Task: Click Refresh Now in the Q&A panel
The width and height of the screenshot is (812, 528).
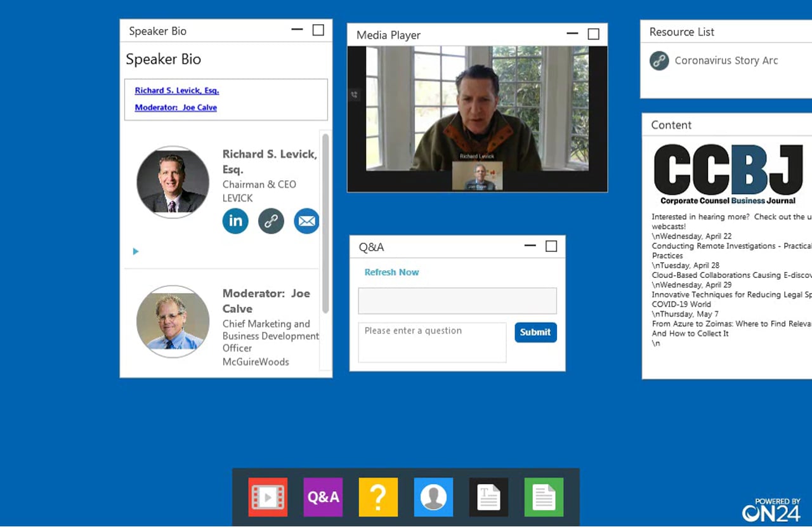Action: click(x=391, y=272)
